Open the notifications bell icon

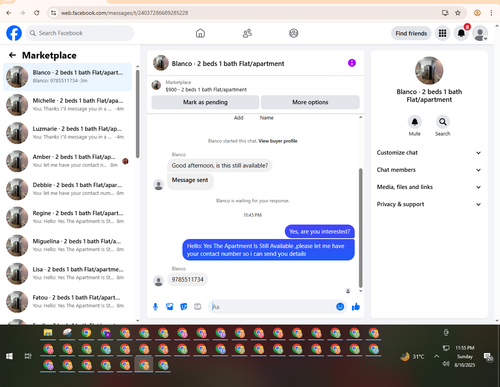point(461,33)
